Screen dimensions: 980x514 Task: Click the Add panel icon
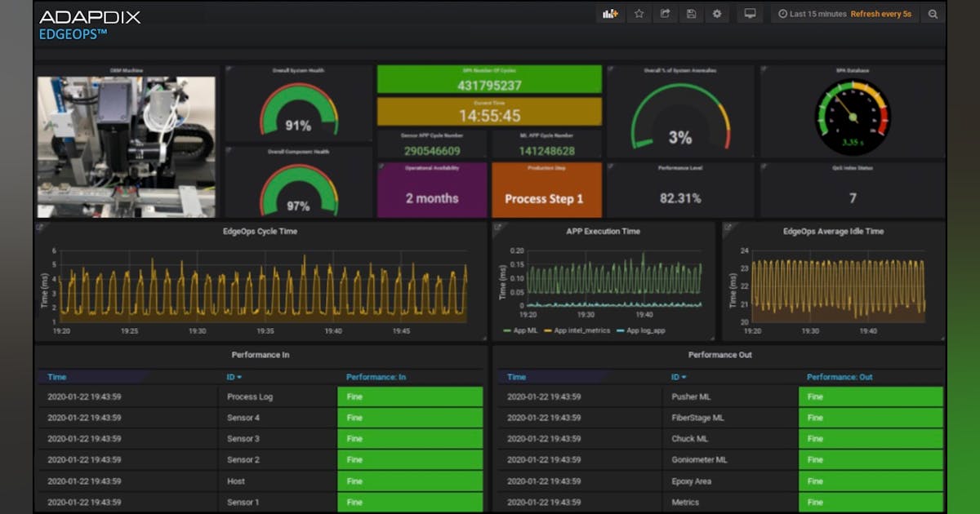tap(610, 14)
